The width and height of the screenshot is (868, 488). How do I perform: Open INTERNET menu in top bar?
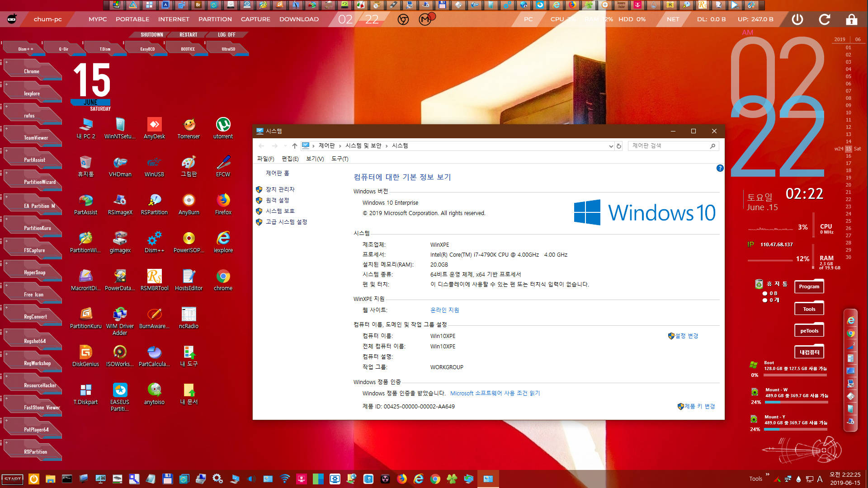[174, 19]
